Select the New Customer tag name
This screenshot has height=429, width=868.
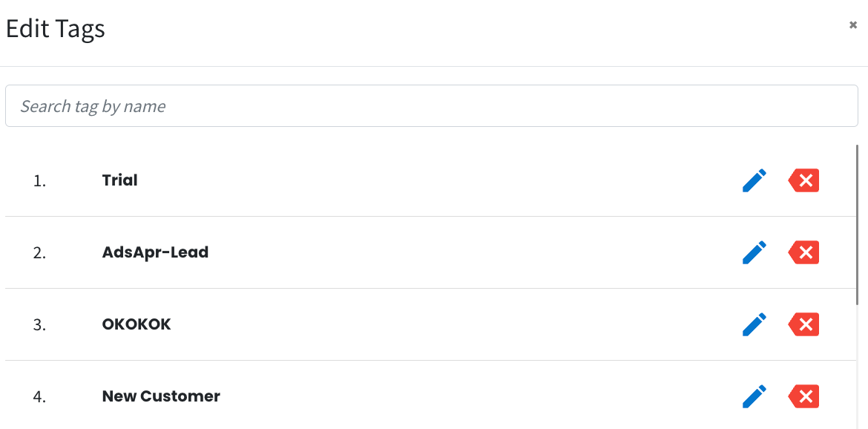pyautogui.click(x=161, y=396)
